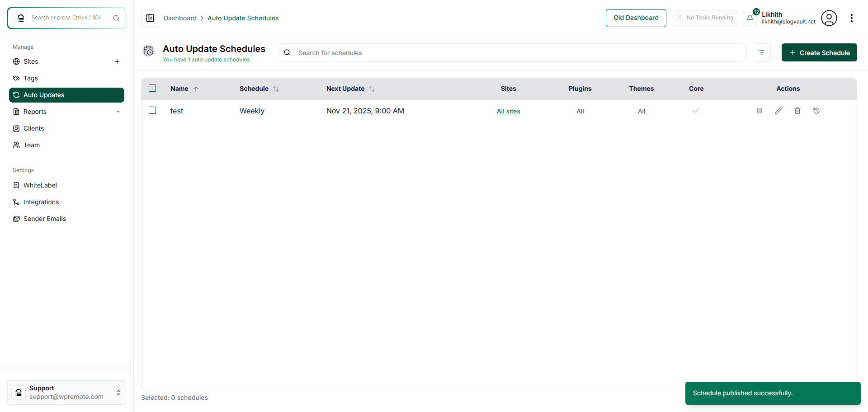The width and height of the screenshot is (868, 412).
Task: Focus the Search for schedules field
Action: [513, 52]
